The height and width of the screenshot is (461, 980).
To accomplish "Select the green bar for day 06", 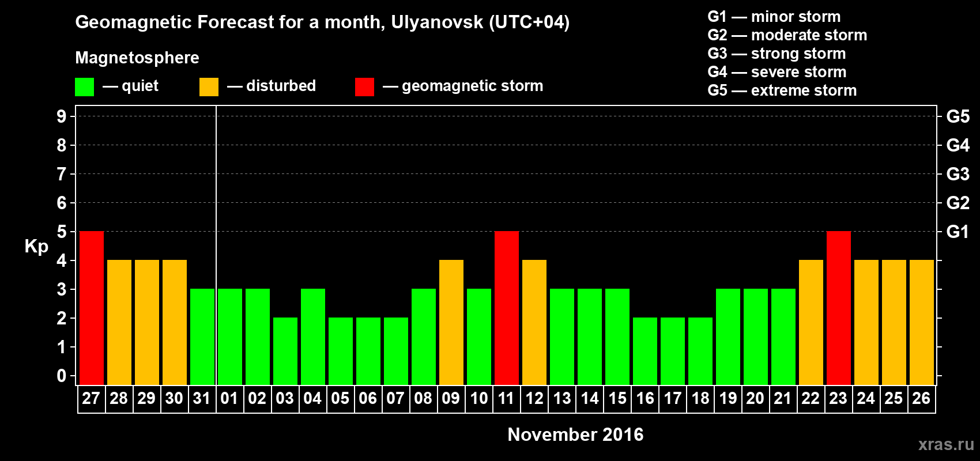I will click(368, 352).
